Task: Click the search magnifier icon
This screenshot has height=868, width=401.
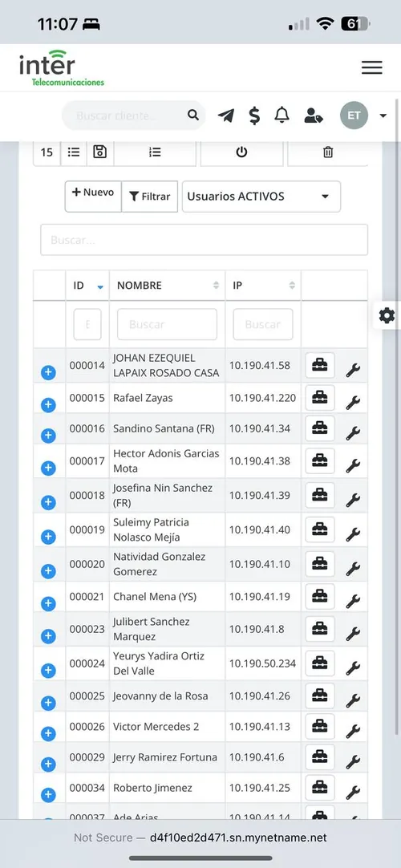Action: click(192, 115)
